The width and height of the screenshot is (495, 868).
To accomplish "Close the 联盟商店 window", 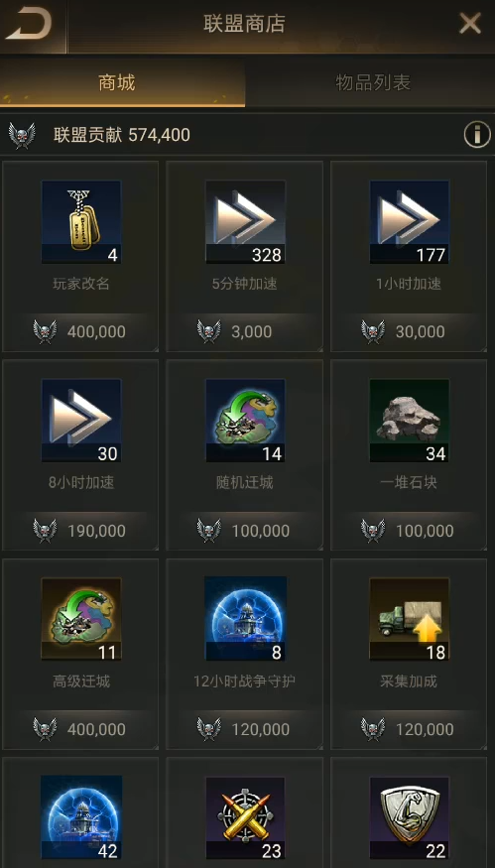I will (470, 24).
